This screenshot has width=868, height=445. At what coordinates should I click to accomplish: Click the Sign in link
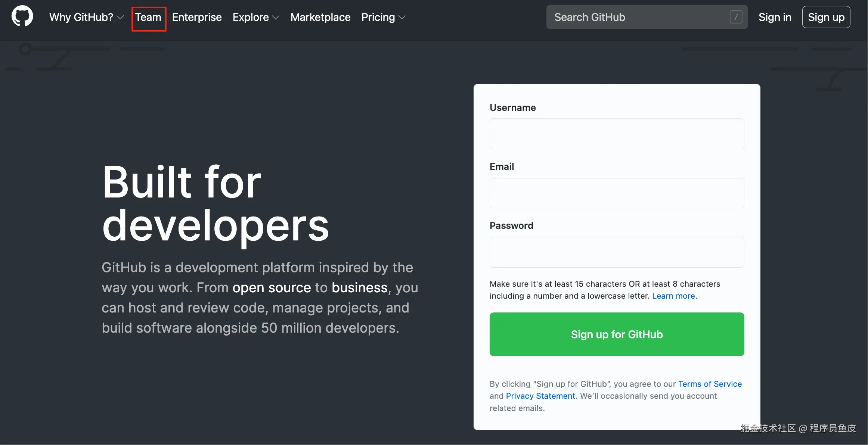pyautogui.click(x=775, y=17)
